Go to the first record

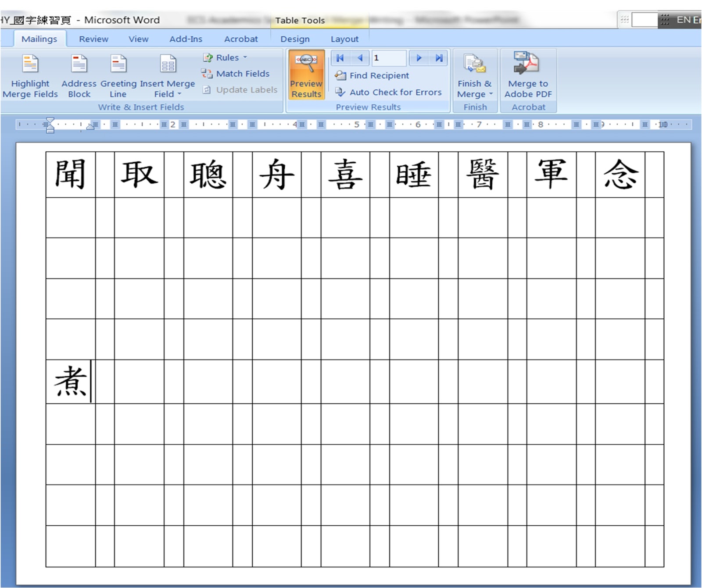pos(340,58)
